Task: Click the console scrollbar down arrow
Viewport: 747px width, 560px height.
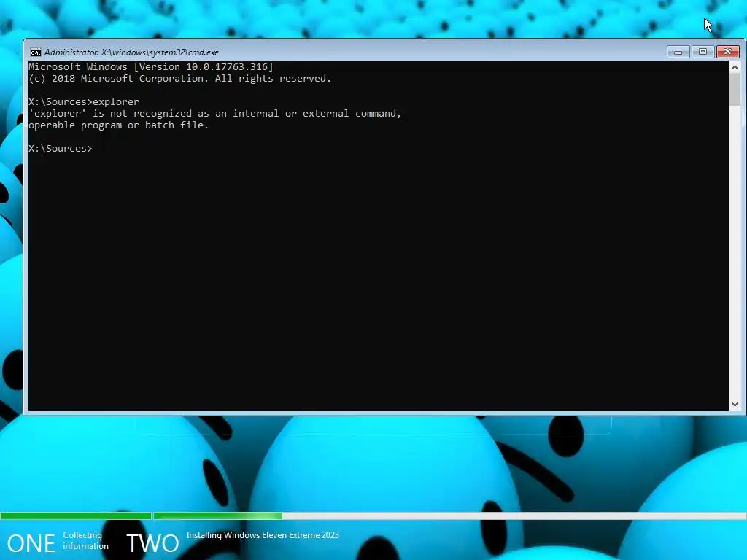Action: pyautogui.click(x=735, y=404)
